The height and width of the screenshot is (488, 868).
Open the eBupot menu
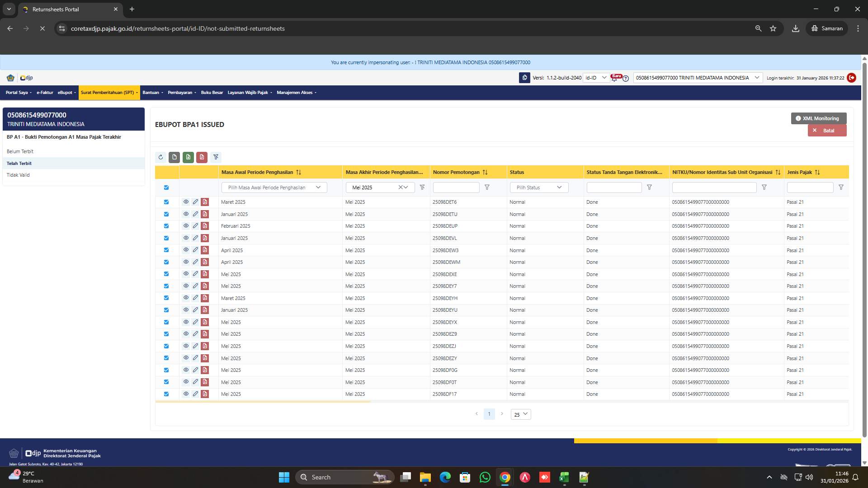(66, 92)
